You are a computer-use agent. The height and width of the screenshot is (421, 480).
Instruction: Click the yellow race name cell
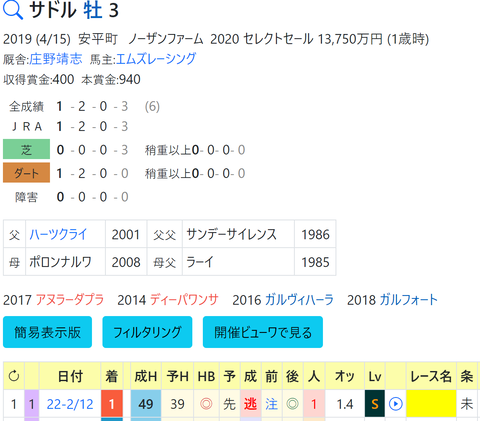point(431,404)
